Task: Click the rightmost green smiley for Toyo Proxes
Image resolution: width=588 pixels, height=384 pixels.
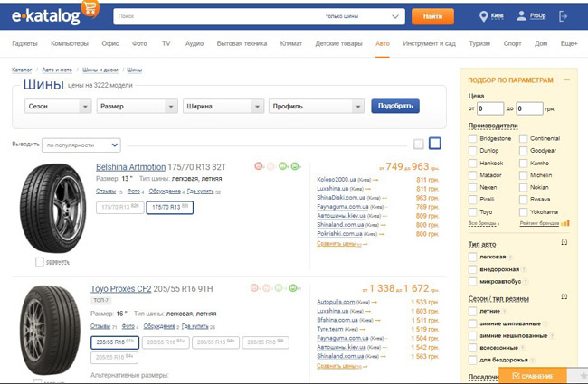Action: 293,287
